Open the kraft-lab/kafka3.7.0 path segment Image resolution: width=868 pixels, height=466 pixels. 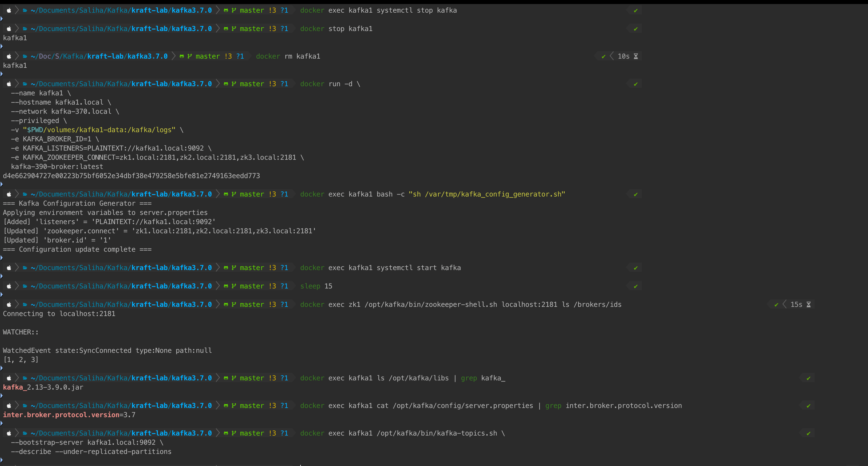[172, 10]
